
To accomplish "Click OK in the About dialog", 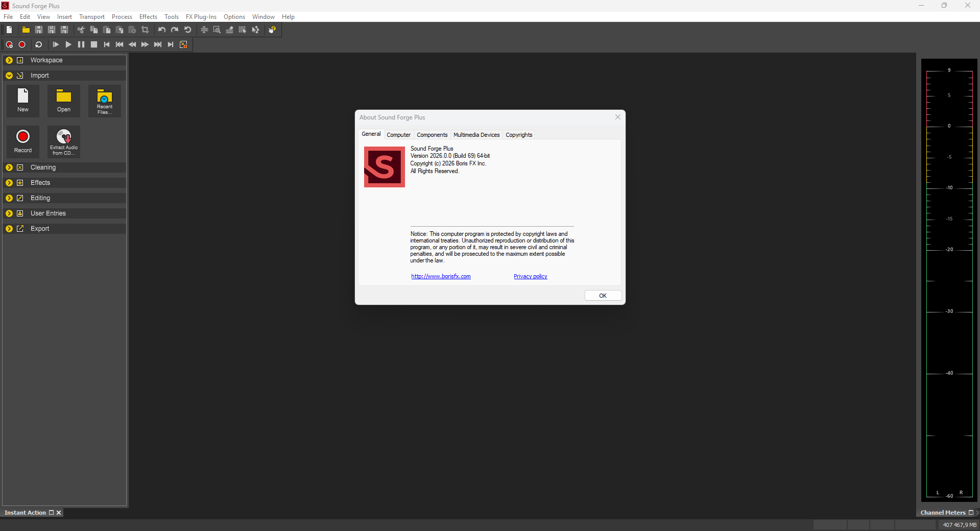I will [x=603, y=296].
